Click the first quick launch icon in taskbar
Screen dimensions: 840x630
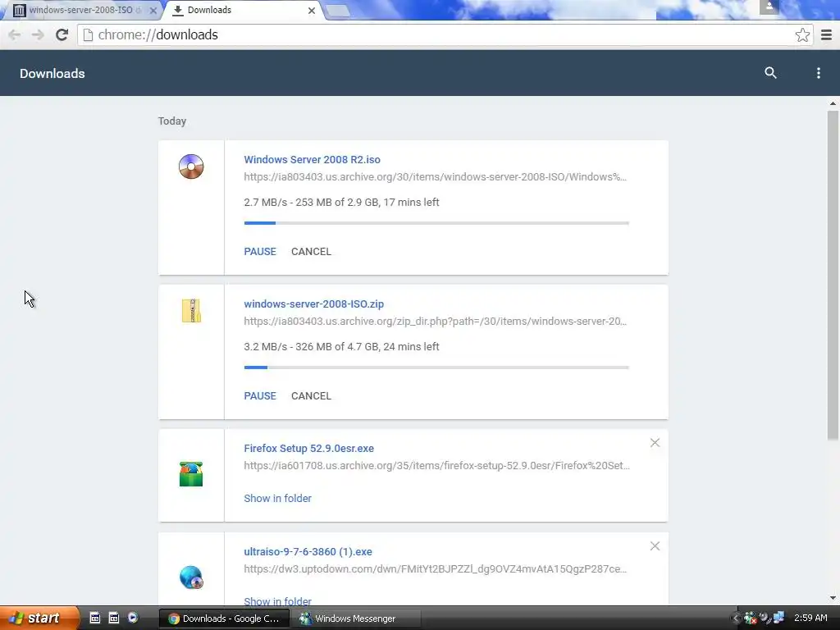95,618
